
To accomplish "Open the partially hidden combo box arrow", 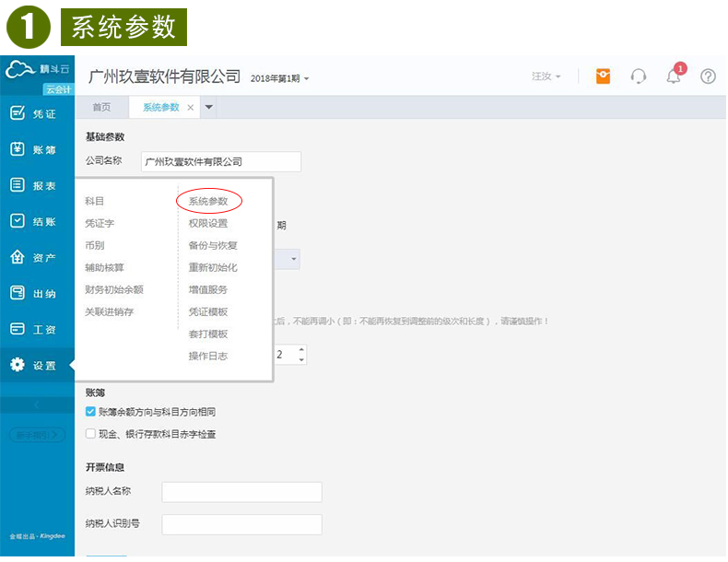I will pyautogui.click(x=293, y=259).
